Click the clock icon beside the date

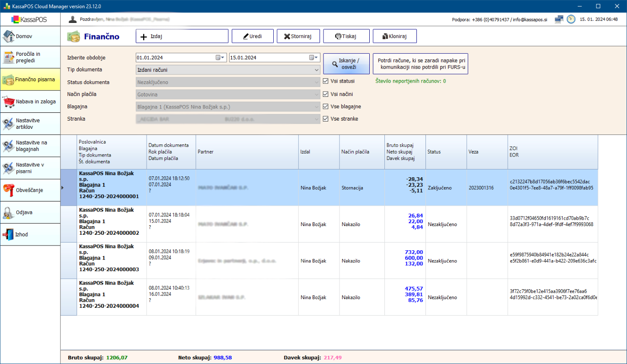pyautogui.click(x=571, y=19)
